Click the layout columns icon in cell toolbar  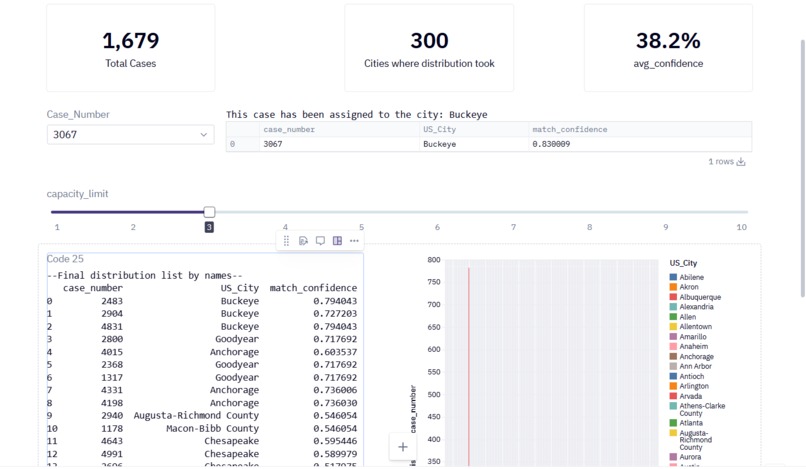pyautogui.click(x=337, y=241)
